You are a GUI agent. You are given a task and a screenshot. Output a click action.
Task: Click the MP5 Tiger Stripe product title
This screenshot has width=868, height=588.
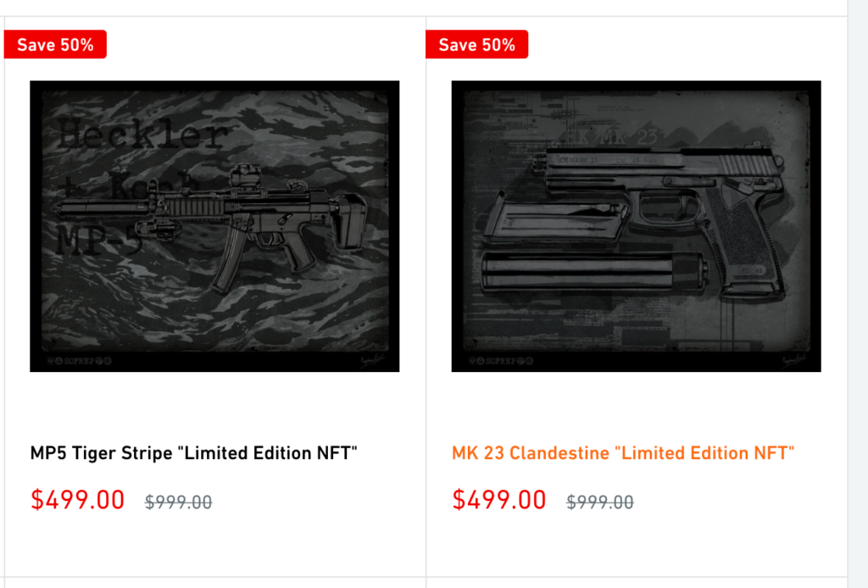point(194,453)
